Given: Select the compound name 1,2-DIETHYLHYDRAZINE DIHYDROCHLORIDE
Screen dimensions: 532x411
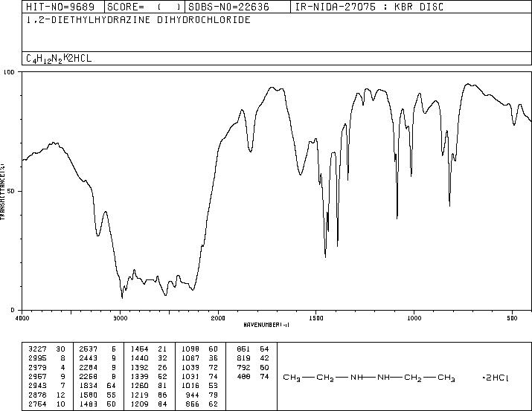Looking at the screenshot, I should pos(138,19).
